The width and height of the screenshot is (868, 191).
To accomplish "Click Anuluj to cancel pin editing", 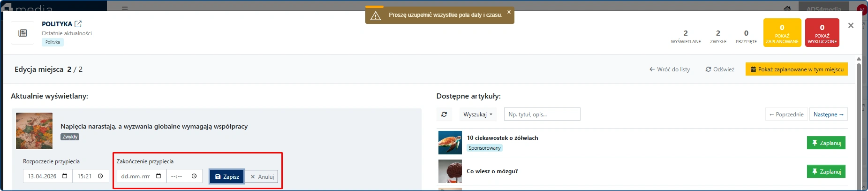I will point(262,177).
